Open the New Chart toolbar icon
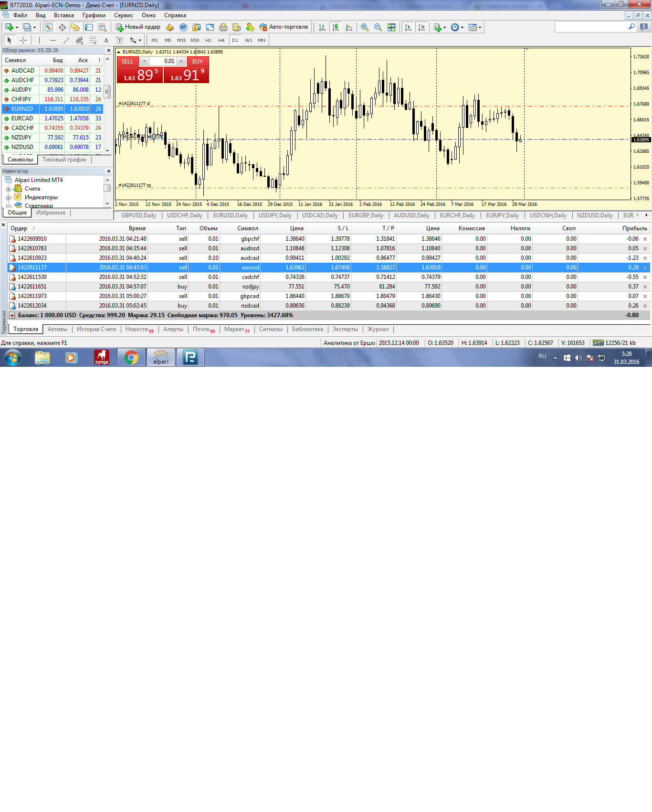 click(9, 27)
